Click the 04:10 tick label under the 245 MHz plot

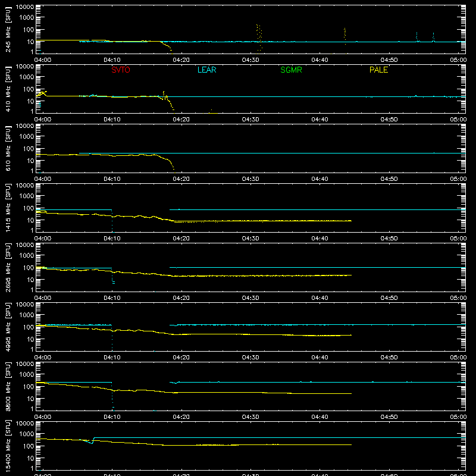click(x=112, y=60)
